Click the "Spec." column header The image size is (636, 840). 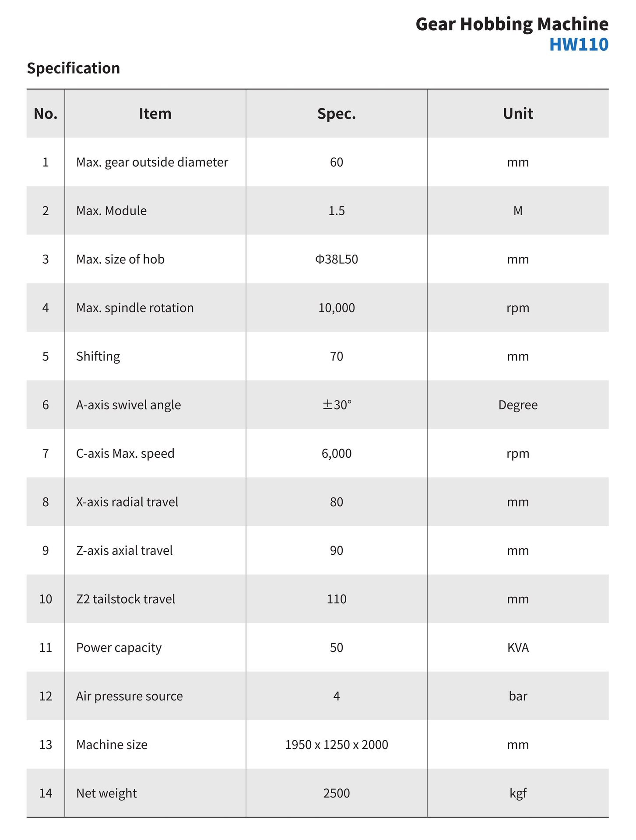[336, 114]
